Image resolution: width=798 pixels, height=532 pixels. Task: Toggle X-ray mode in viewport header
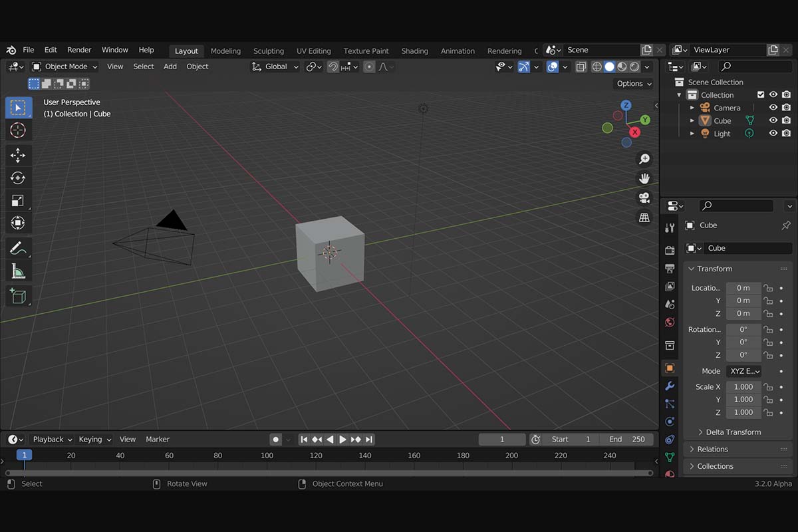[x=581, y=66]
